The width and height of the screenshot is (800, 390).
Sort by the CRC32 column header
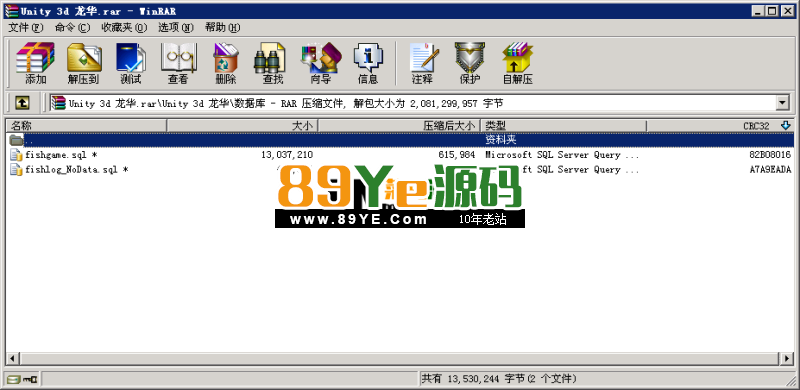tap(720, 126)
